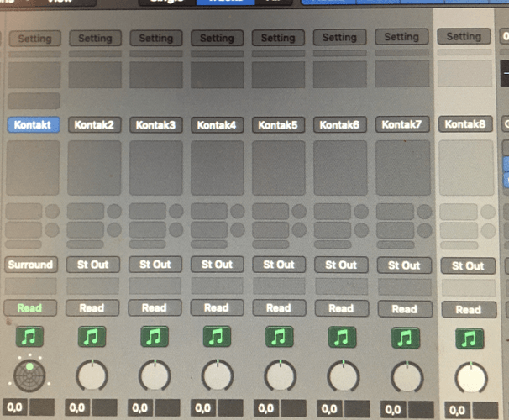This screenshot has width=509, height=420.
Task: Open the Setting menu of Kontak6 channel
Action: click(x=340, y=37)
